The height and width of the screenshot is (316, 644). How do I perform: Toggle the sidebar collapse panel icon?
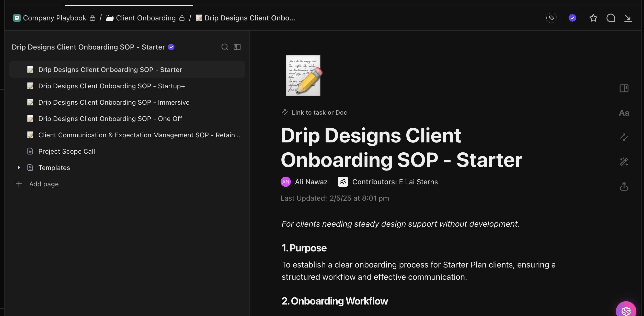237,47
